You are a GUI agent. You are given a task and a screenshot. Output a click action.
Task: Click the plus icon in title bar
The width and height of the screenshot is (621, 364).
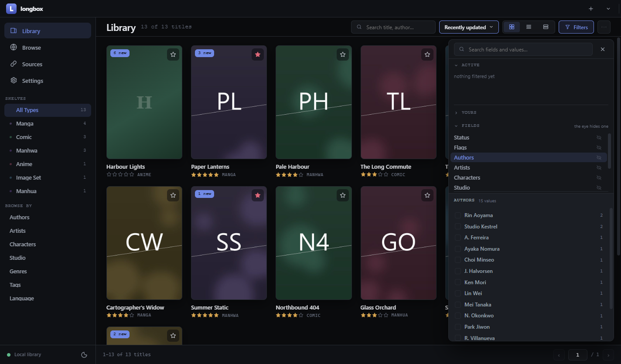click(591, 9)
